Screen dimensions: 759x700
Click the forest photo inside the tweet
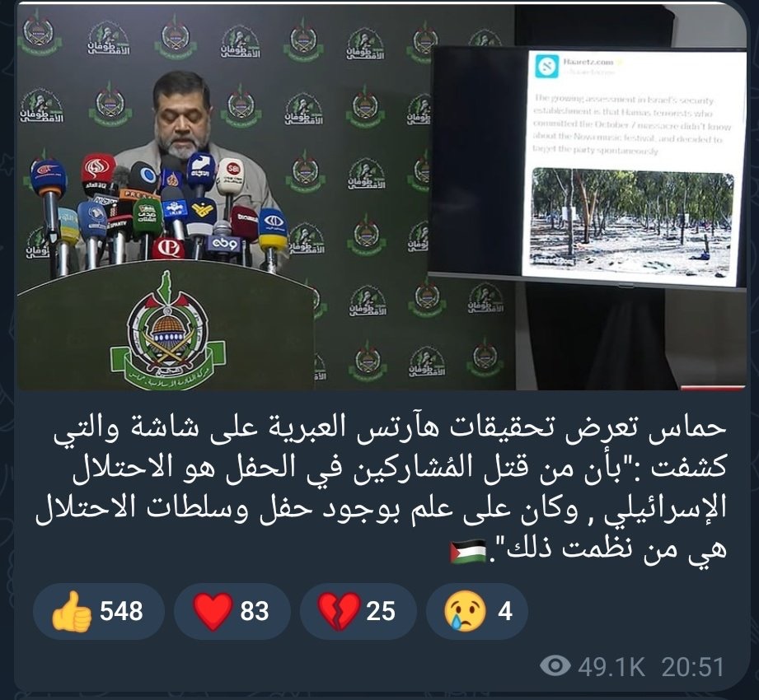click(x=632, y=222)
